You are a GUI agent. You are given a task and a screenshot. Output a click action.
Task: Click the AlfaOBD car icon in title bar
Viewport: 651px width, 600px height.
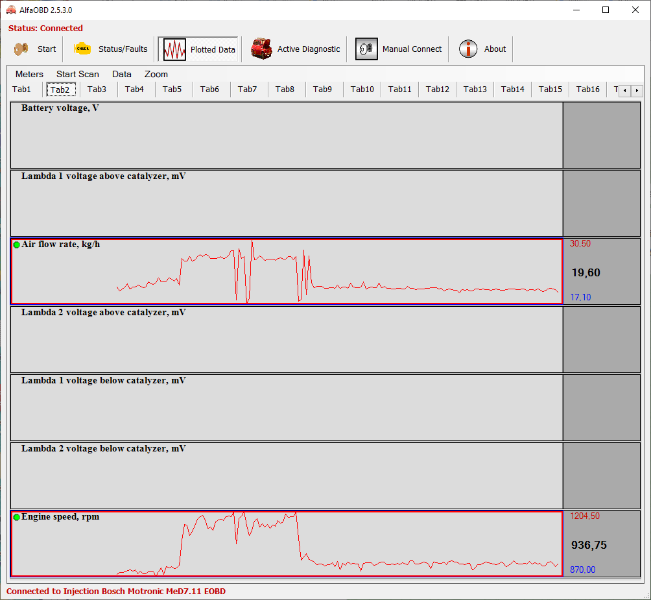pos(11,10)
